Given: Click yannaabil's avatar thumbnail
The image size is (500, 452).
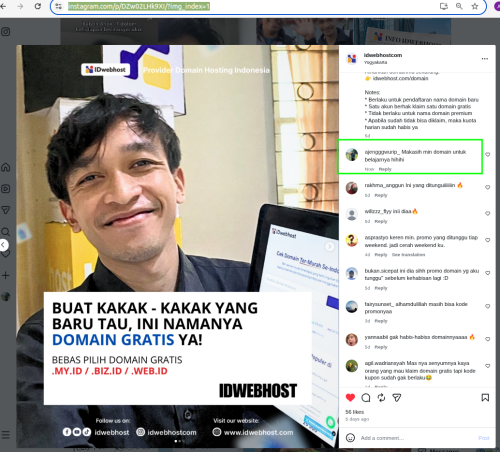Looking at the screenshot, I should click(x=352, y=340).
